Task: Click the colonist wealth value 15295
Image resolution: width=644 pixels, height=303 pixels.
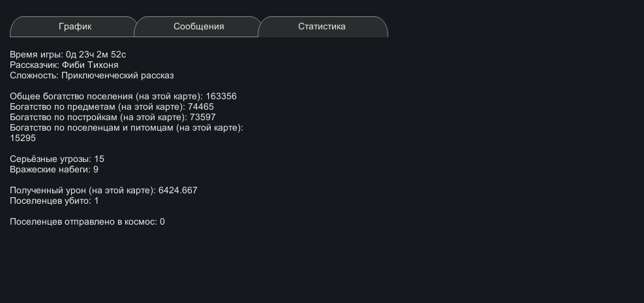Action: pos(23,138)
